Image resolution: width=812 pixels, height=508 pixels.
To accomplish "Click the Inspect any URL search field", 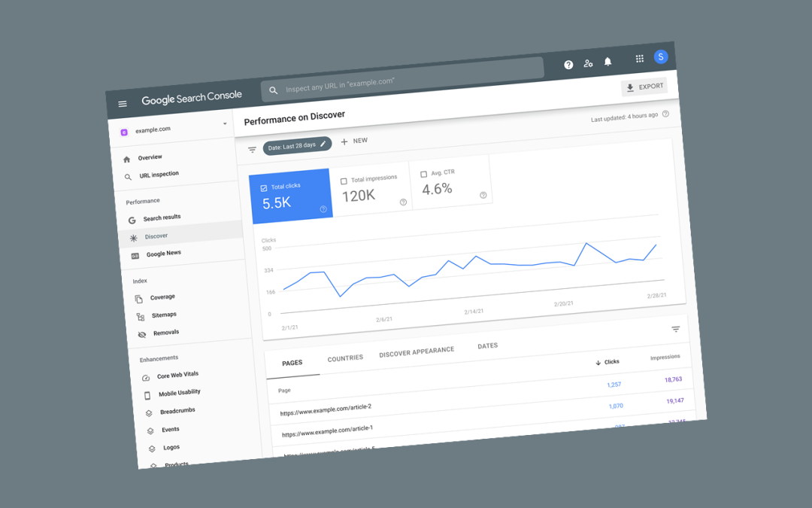I will click(402, 79).
